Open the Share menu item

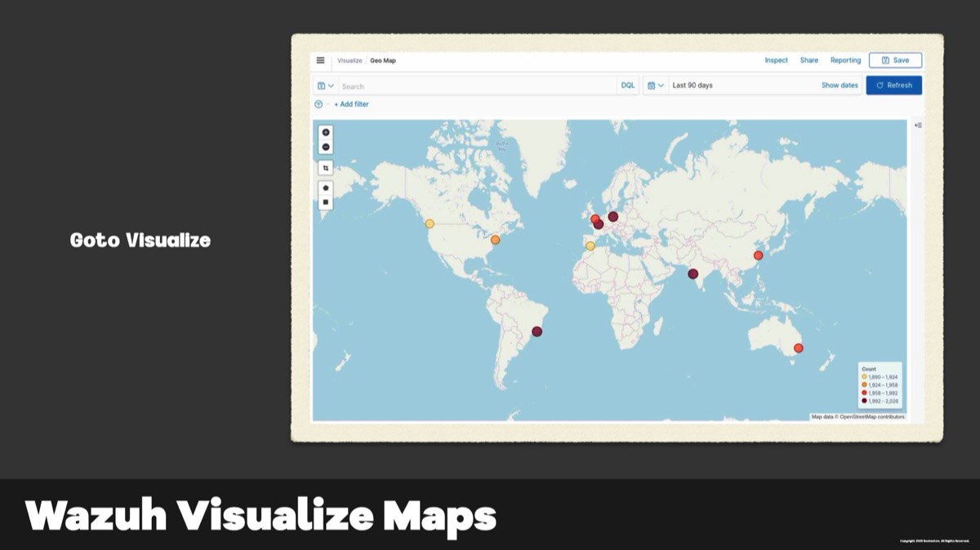click(x=808, y=60)
